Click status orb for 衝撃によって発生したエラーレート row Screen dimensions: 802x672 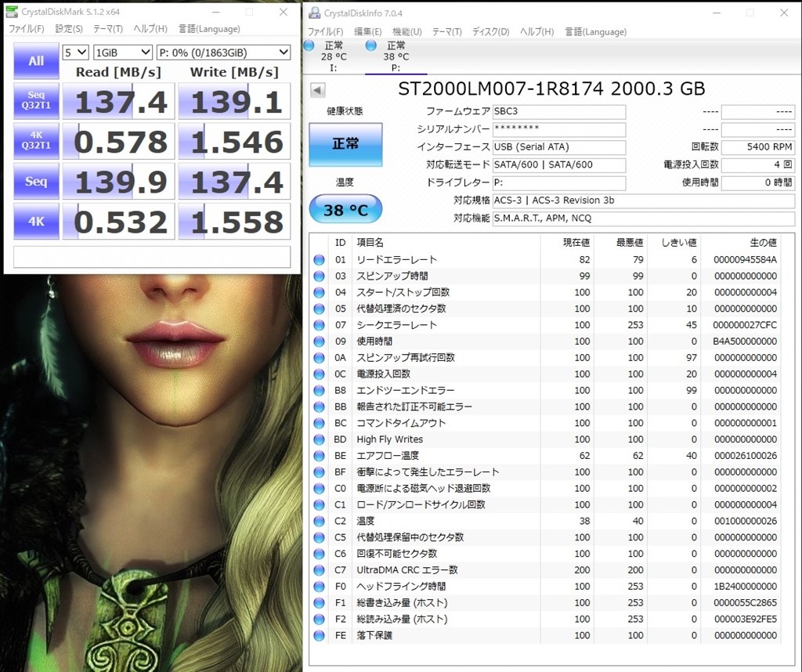point(320,472)
